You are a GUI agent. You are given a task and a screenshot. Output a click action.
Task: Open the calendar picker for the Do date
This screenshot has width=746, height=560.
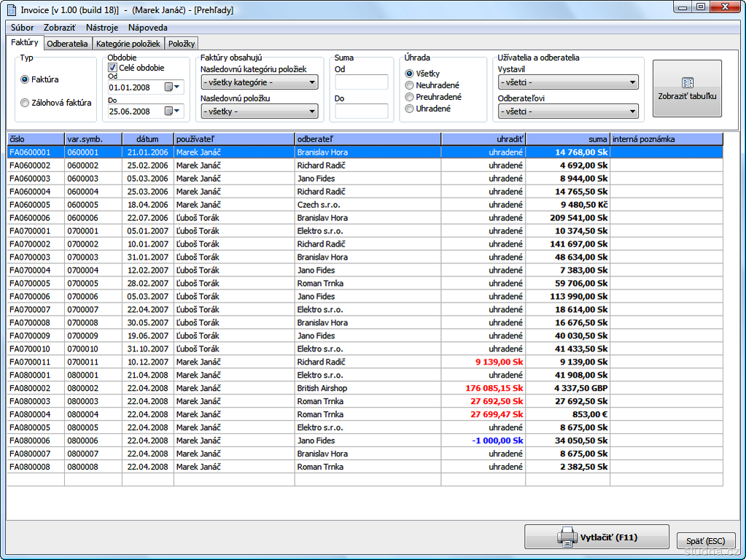click(169, 112)
